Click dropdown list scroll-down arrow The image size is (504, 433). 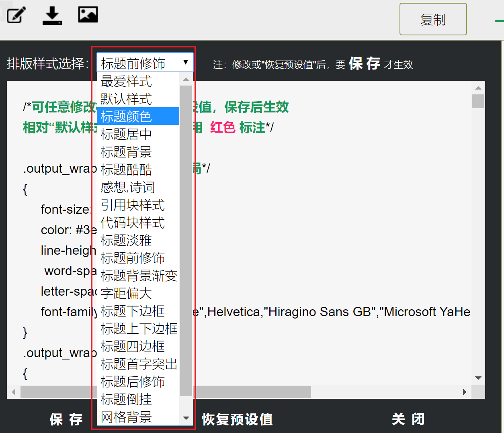pos(186,418)
